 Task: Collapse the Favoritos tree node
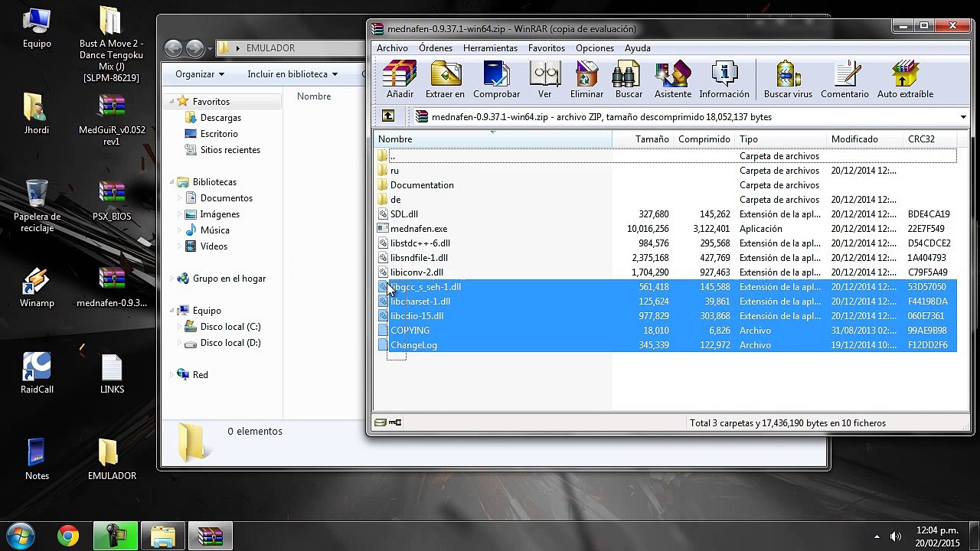171,101
